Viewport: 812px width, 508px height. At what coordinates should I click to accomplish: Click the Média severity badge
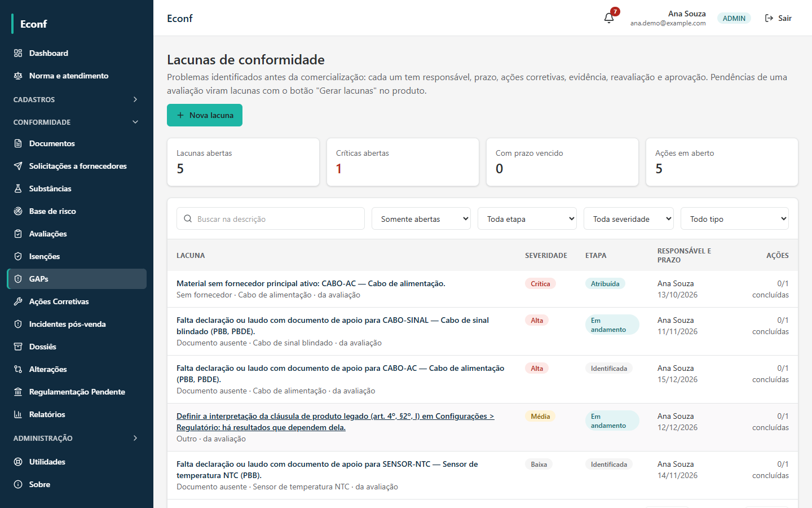(x=540, y=416)
